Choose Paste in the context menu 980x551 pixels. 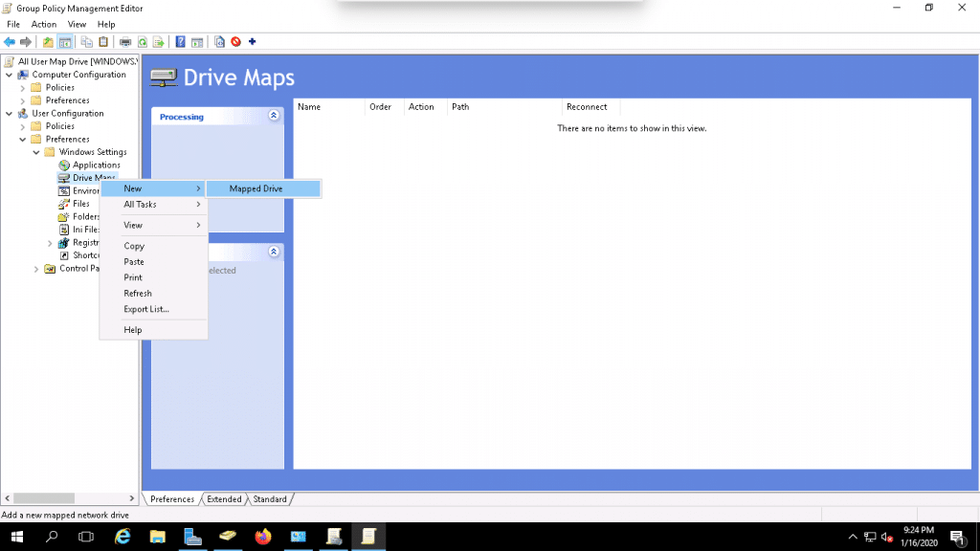pyautogui.click(x=154, y=262)
